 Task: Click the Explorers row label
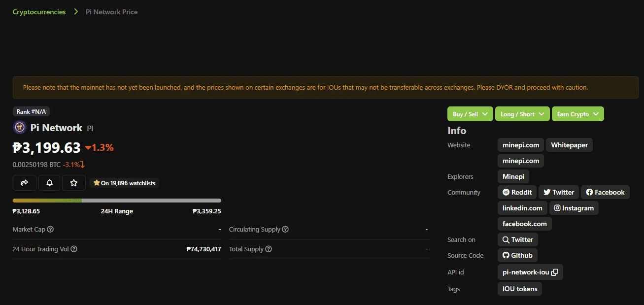(460, 176)
